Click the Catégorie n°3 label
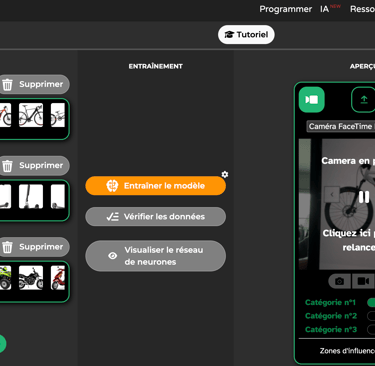 coord(331,329)
